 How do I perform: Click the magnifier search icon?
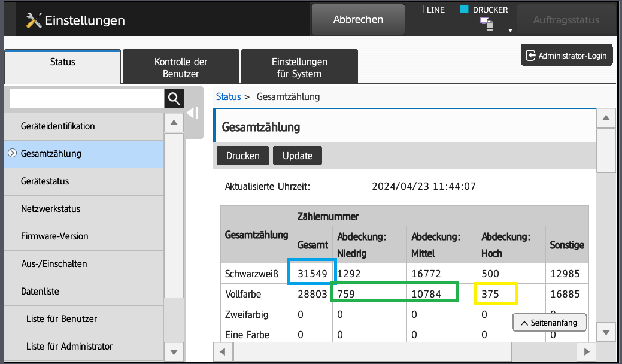point(174,99)
